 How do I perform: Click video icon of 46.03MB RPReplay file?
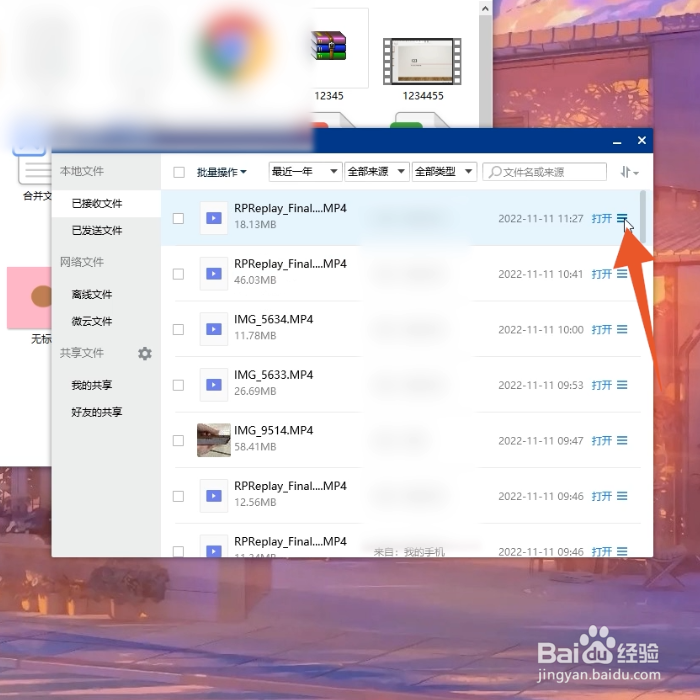coord(214,274)
